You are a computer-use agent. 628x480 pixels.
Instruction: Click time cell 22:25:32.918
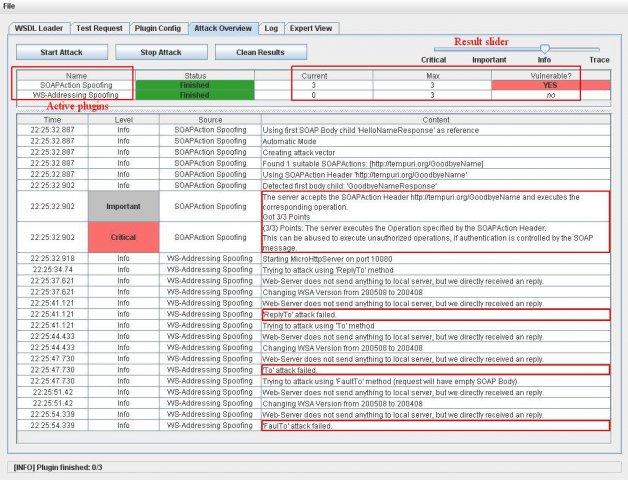coord(52,258)
